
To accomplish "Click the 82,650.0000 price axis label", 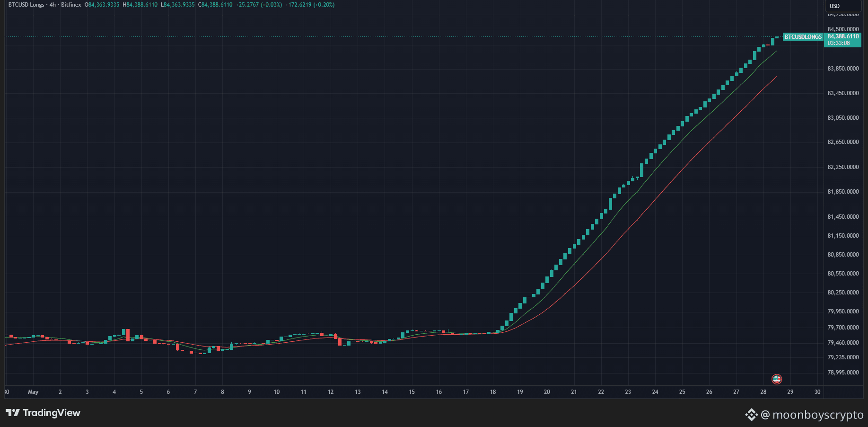I will pyautogui.click(x=843, y=142).
